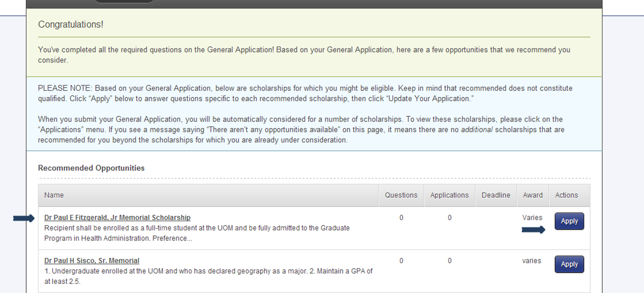The height and width of the screenshot is (293, 644).
Task: Click the partially visible button in the top bar
Action: (124, 1)
